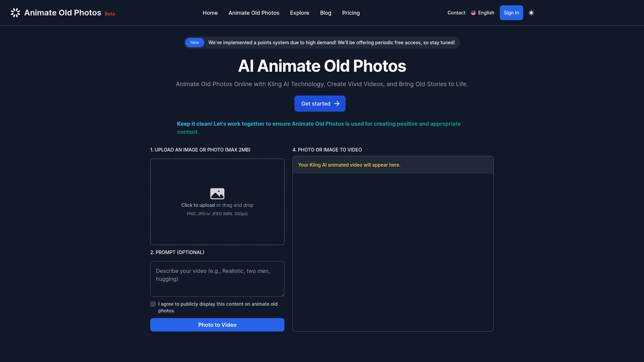The image size is (644, 362).
Task: Click the Animate Old Photos logo icon
Action: tap(15, 12)
